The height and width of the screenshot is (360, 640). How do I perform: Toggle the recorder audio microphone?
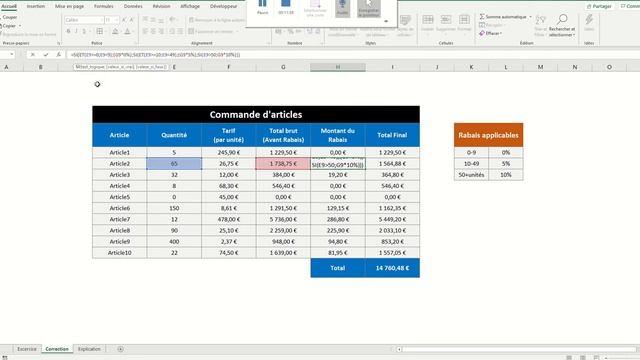pyautogui.click(x=342, y=8)
